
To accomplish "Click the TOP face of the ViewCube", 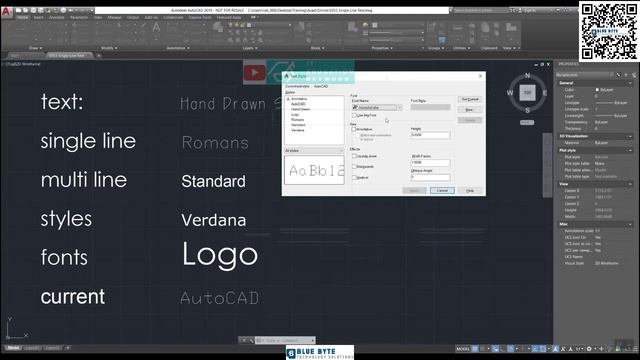I will pyautogui.click(x=527, y=93).
